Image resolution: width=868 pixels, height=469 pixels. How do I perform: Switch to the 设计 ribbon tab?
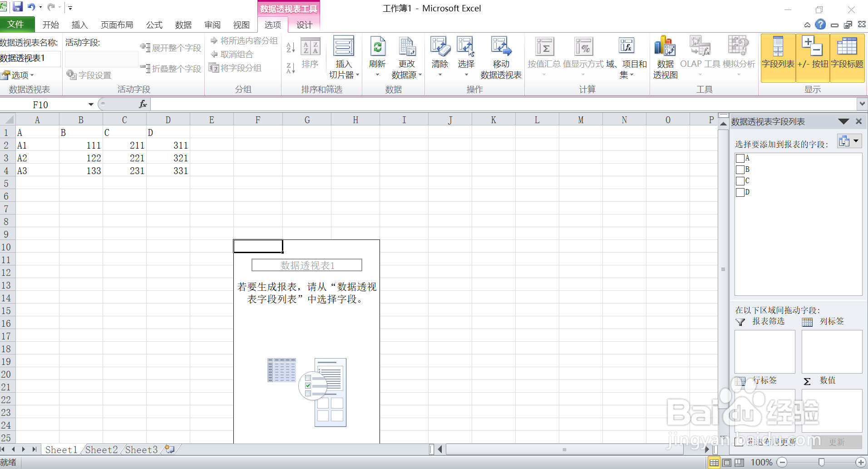[304, 25]
